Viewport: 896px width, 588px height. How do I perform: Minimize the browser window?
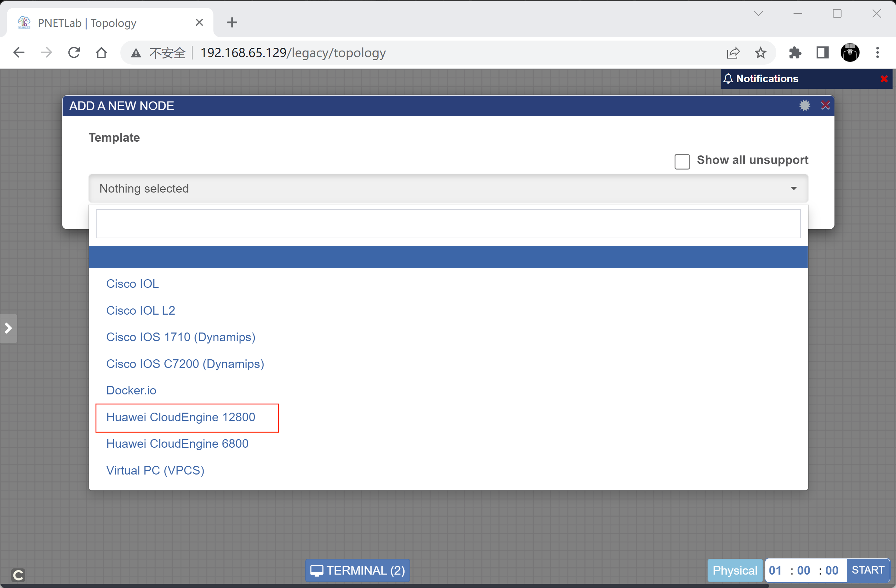[798, 13]
